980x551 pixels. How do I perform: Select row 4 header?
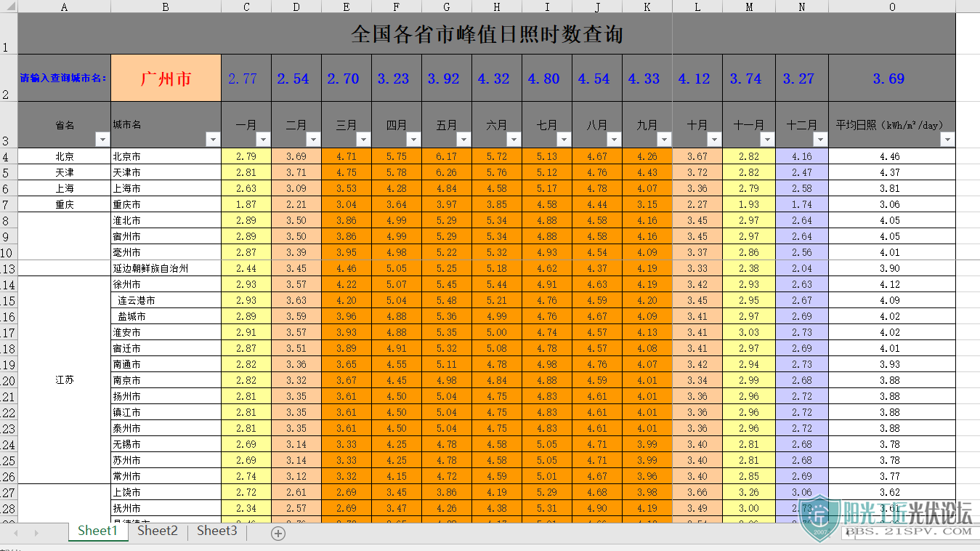point(9,156)
